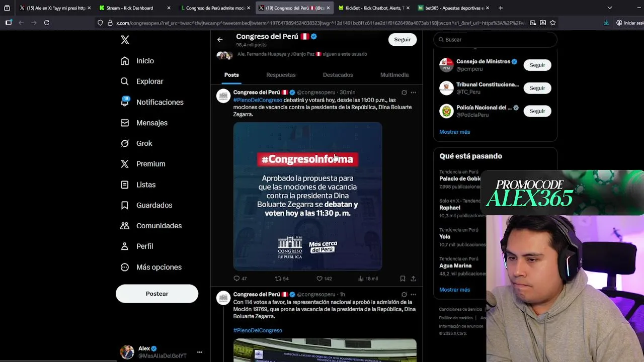Open the Raphael trend

pos(450,208)
